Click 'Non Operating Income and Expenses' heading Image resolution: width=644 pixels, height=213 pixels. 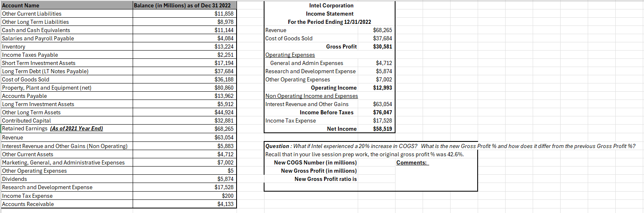click(x=312, y=96)
